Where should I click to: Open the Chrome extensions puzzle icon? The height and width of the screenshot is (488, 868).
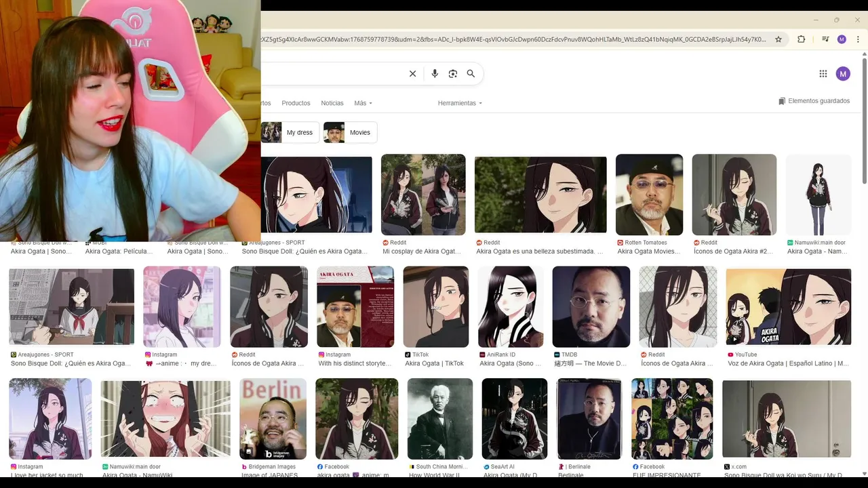(801, 39)
